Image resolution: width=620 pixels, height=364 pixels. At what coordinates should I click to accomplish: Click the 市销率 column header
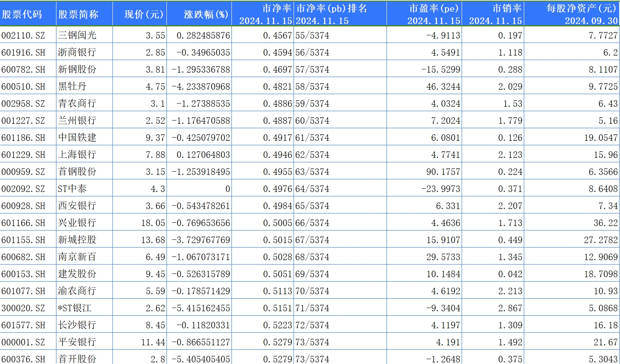[x=507, y=9]
